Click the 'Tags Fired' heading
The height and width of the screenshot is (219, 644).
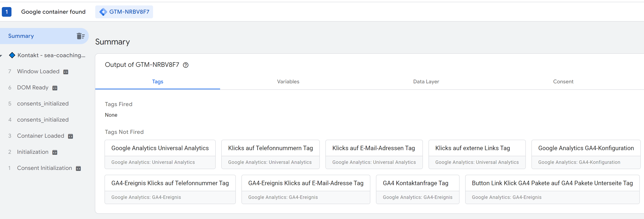point(118,104)
